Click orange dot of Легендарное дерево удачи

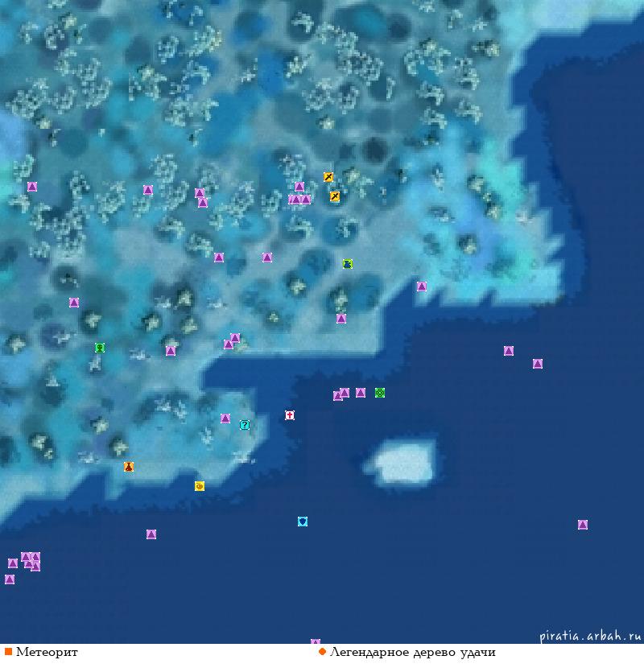click(322, 651)
